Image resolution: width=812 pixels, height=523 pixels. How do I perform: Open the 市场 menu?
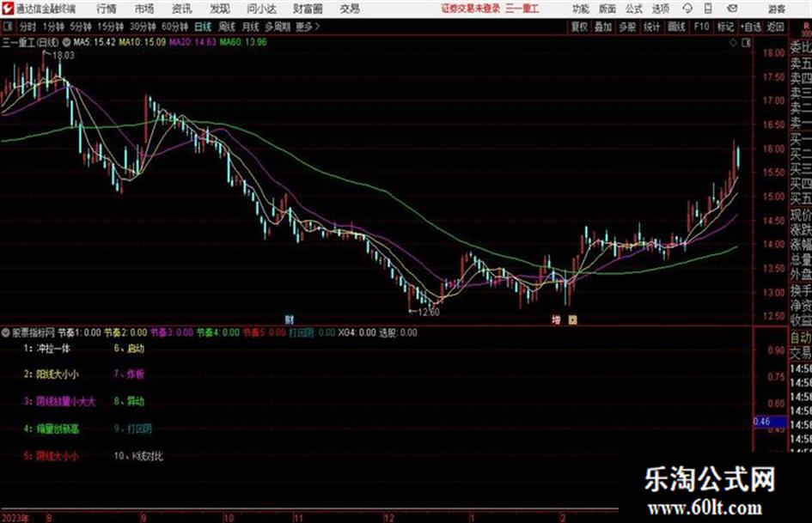click(x=144, y=9)
